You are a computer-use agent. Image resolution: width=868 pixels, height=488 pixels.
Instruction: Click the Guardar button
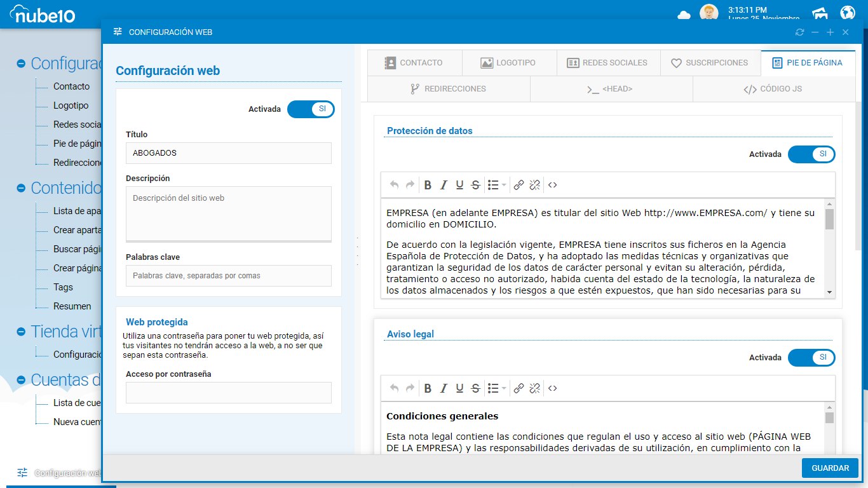[830, 468]
